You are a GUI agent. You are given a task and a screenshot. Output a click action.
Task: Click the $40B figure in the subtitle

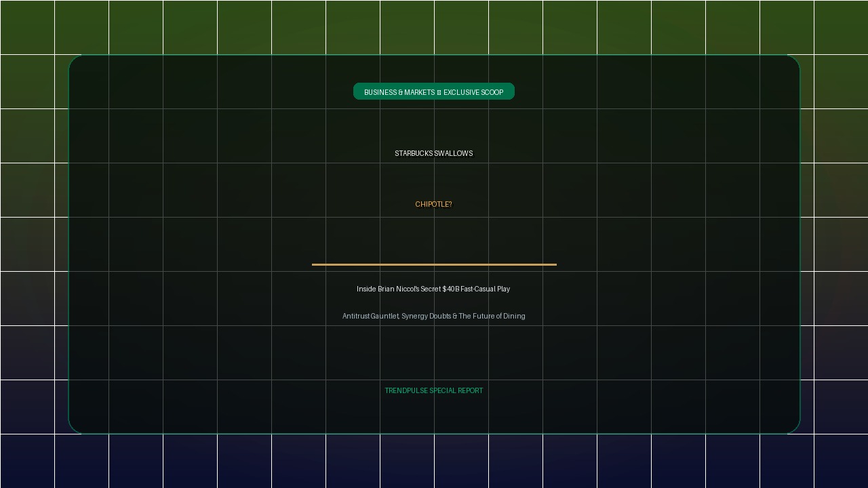(x=451, y=289)
